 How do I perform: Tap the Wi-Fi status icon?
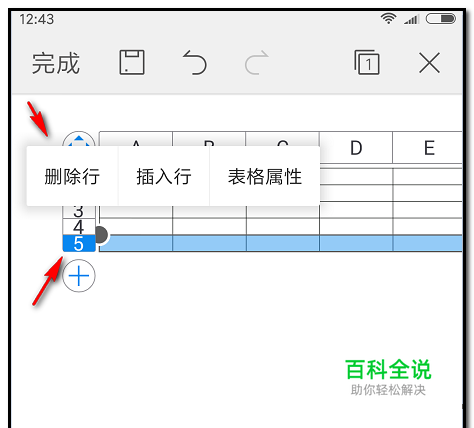coord(388,19)
